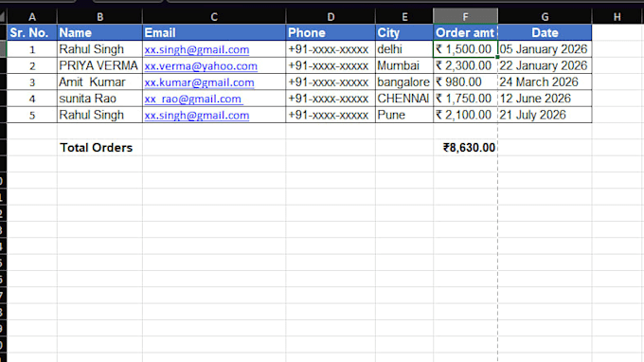Click the City header cell
This screenshot has width=644, height=362.
(404, 32)
